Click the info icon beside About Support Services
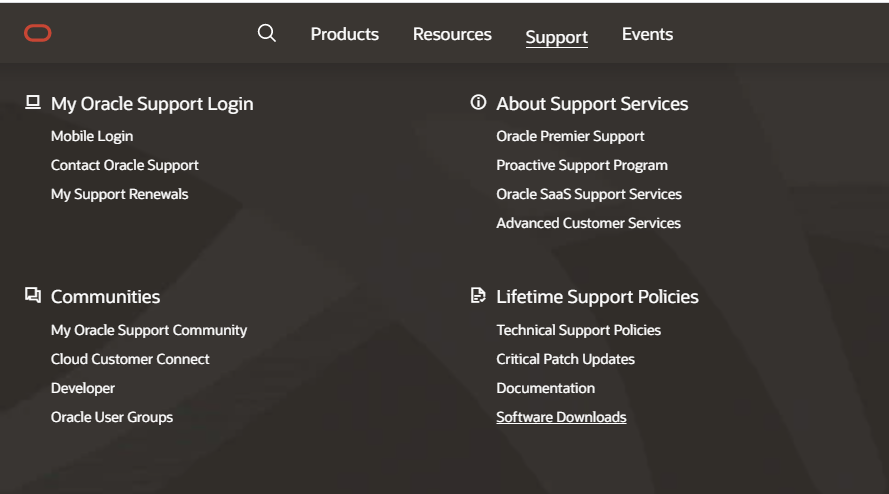The image size is (889, 494). [x=479, y=102]
